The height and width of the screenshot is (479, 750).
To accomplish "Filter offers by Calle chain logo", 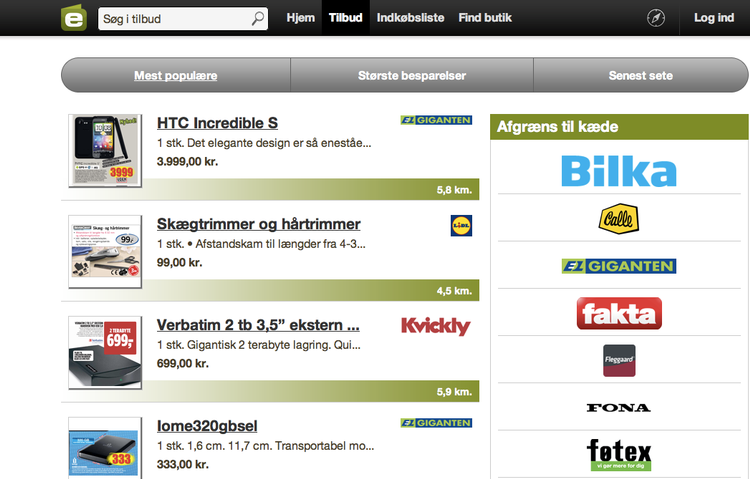I will [618, 219].
